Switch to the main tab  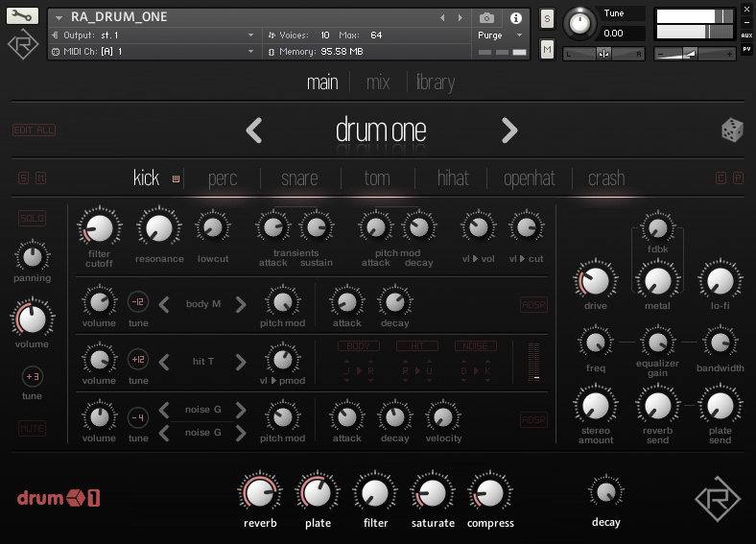[x=322, y=82]
